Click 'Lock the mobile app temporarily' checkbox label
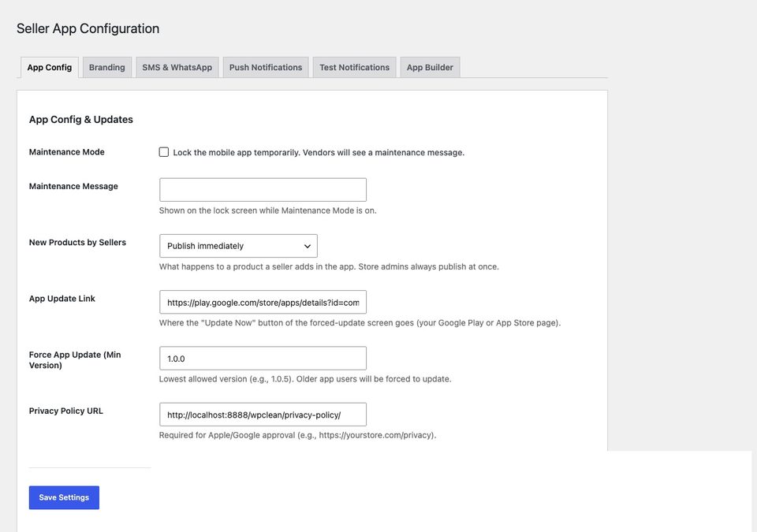The height and width of the screenshot is (532, 757). 319,153
